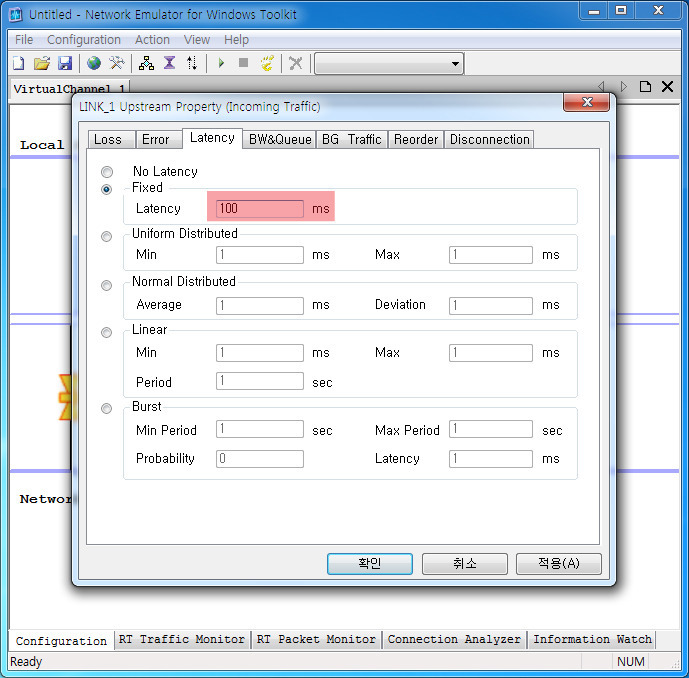Confirm dialog with the 확인 button
The width and height of the screenshot is (689, 678).
(x=370, y=564)
